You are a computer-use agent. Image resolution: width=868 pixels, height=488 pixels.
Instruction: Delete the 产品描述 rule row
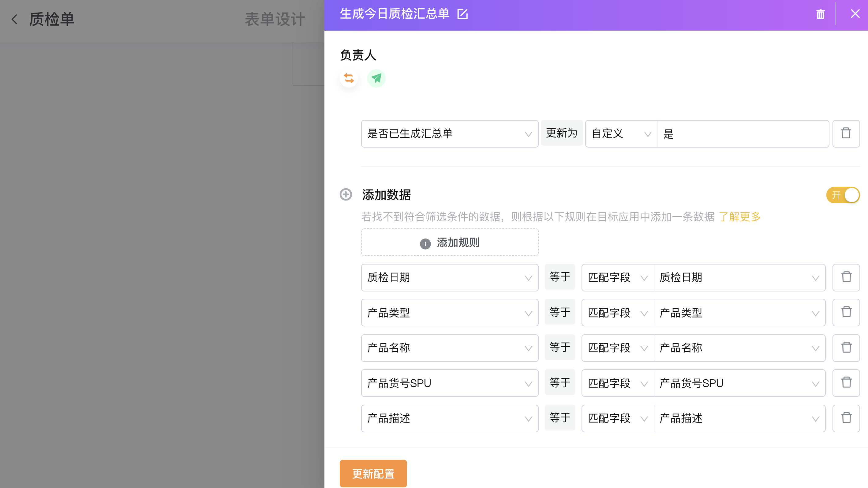point(846,418)
